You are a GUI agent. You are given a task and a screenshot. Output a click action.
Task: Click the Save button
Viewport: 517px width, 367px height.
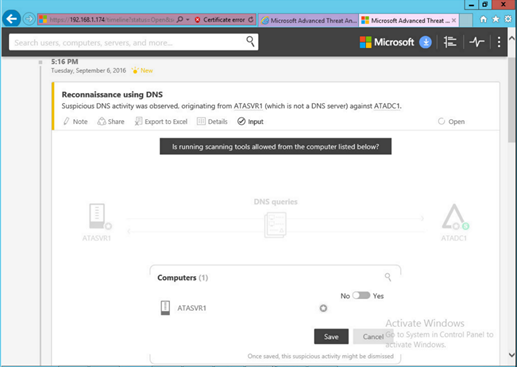click(x=331, y=336)
